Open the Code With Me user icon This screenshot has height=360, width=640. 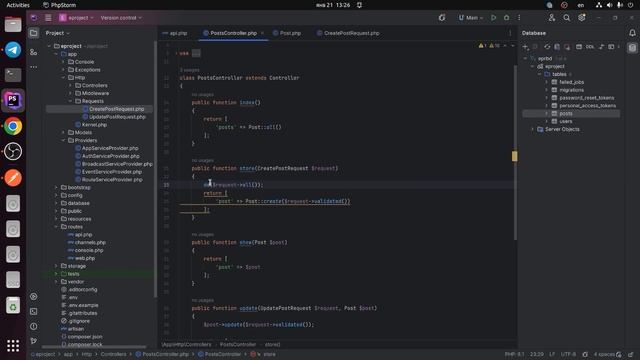click(x=552, y=18)
